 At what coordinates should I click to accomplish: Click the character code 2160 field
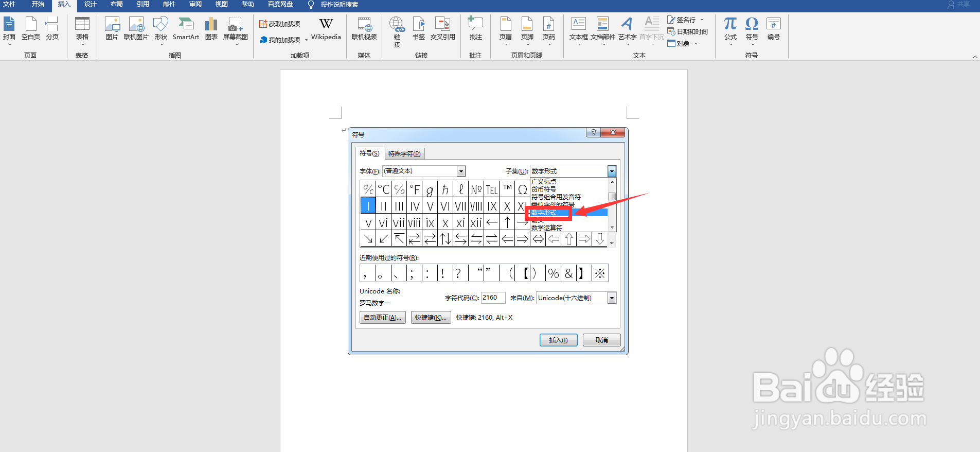(493, 298)
